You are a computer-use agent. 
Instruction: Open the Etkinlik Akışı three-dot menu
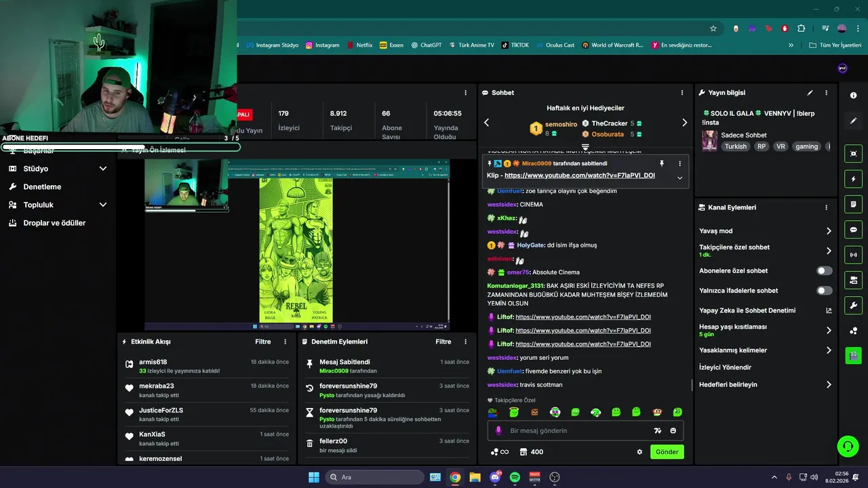tap(285, 342)
